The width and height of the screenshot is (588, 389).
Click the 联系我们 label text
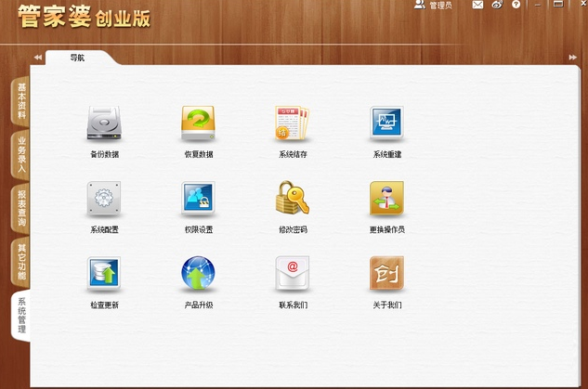pos(293,305)
